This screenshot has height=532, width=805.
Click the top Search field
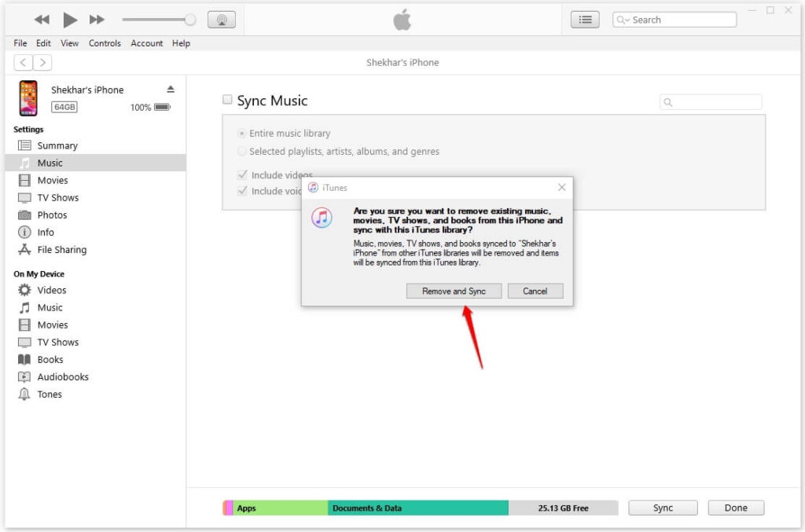pyautogui.click(x=674, y=20)
